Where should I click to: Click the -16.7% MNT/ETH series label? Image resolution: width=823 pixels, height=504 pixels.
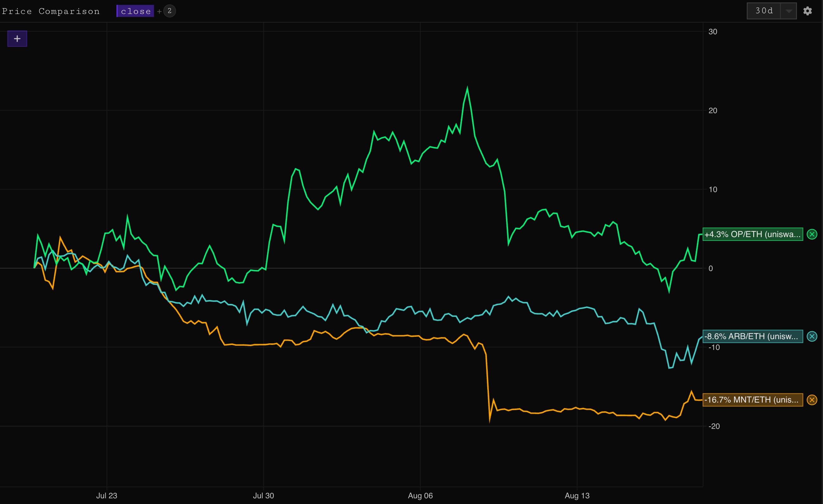coord(753,399)
